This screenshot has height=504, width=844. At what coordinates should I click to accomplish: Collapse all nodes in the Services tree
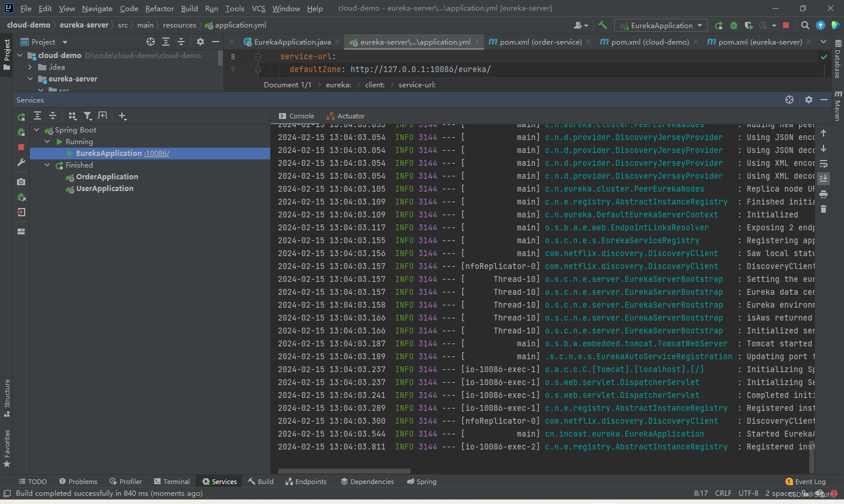(53, 116)
